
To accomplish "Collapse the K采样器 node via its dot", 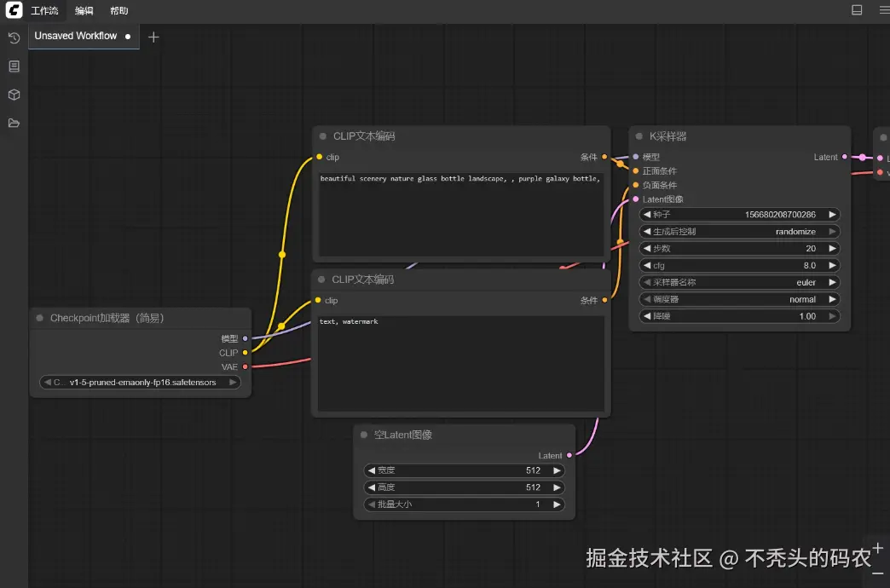I will point(639,136).
